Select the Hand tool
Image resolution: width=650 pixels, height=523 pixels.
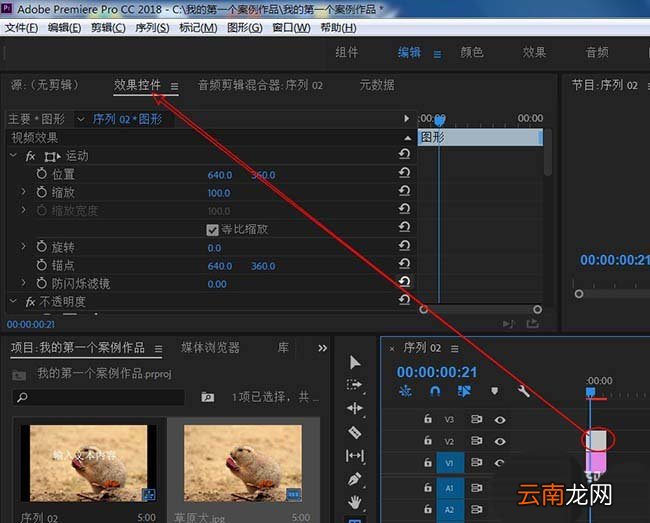(x=355, y=502)
